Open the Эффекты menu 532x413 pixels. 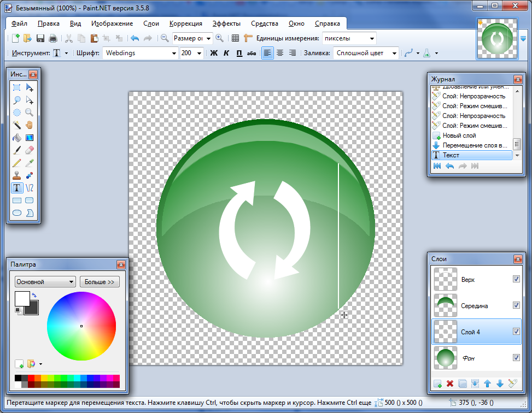coord(226,23)
